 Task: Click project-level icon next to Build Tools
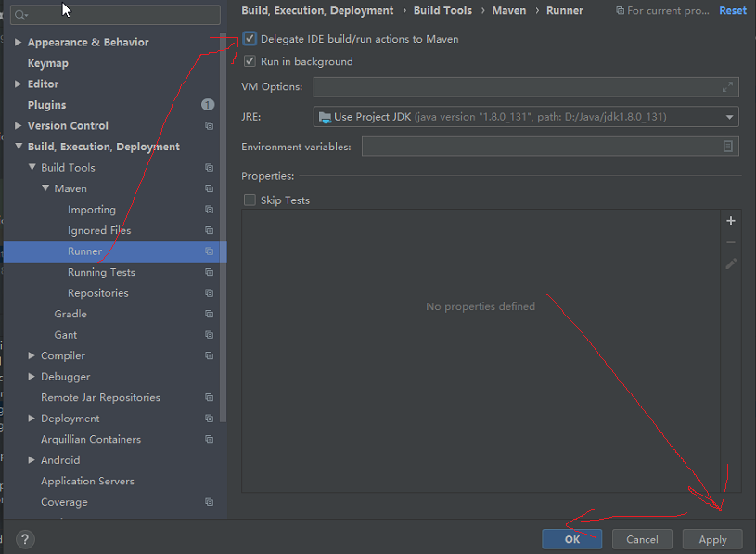(210, 168)
